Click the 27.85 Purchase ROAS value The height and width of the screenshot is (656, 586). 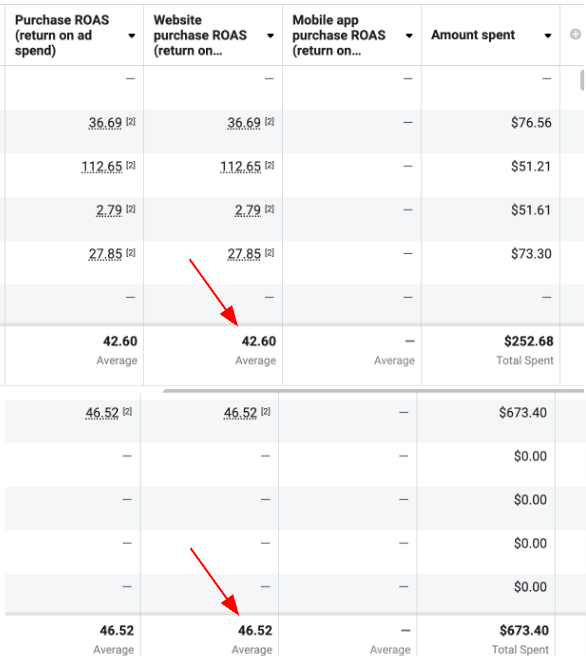click(x=105, y=254)
